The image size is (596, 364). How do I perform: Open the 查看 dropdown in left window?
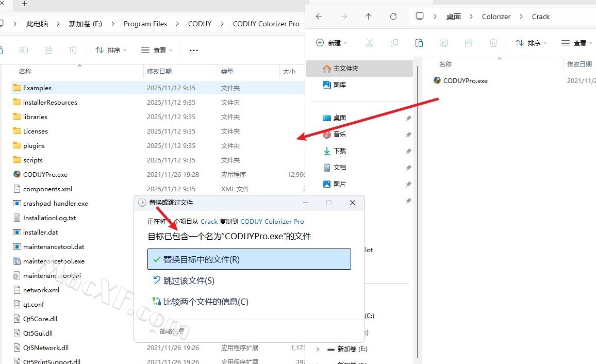[x=156, y=50]
